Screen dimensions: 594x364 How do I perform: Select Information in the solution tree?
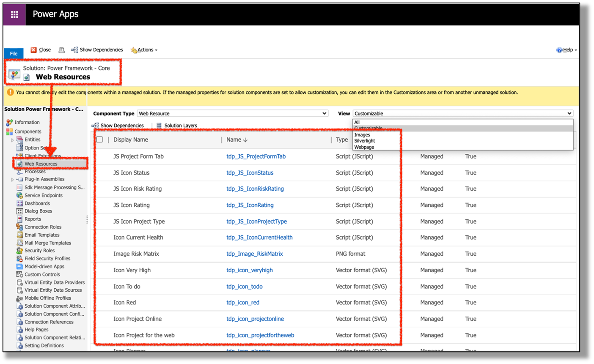click(x=27, y=123)
